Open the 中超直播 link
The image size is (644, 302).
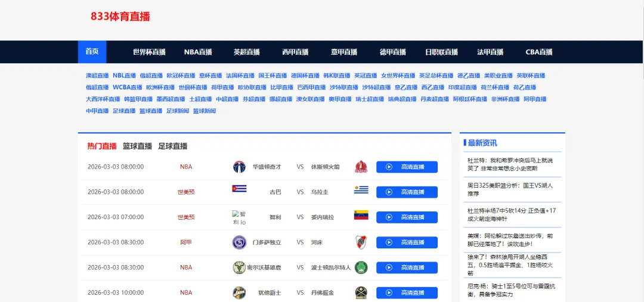(x=227, y=99)
